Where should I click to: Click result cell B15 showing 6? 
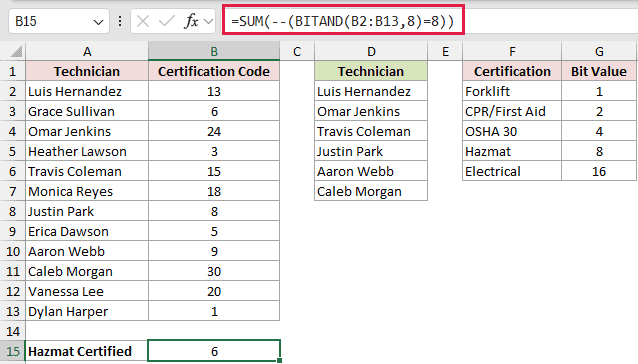point(214,351)
